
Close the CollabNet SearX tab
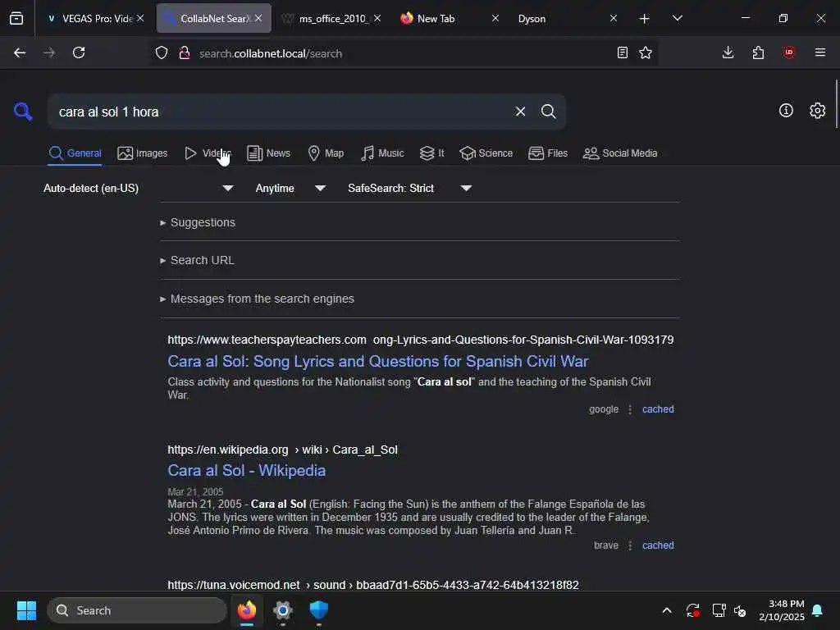(258, 18)
